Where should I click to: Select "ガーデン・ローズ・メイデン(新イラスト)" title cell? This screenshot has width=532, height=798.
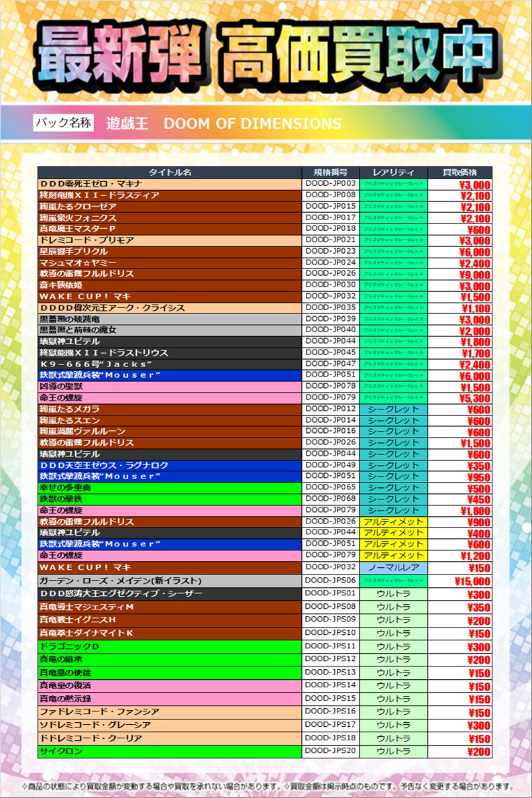click(170, 581)
